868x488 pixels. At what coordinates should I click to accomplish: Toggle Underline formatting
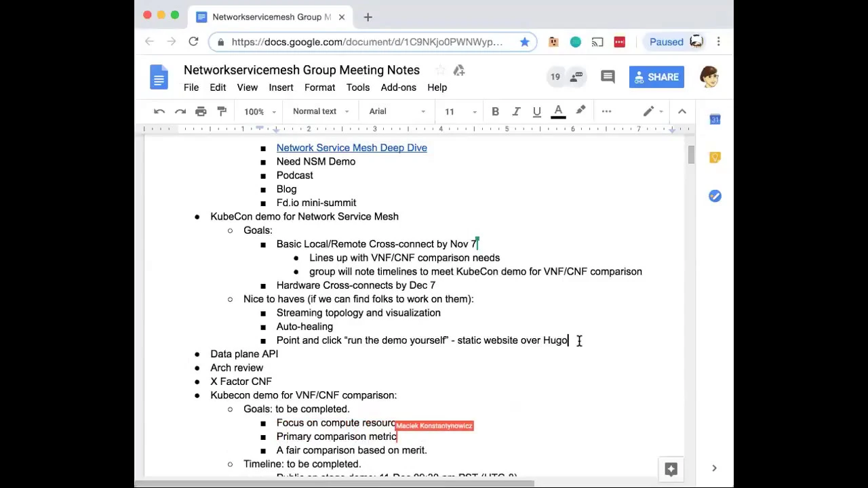pos(536,111)
